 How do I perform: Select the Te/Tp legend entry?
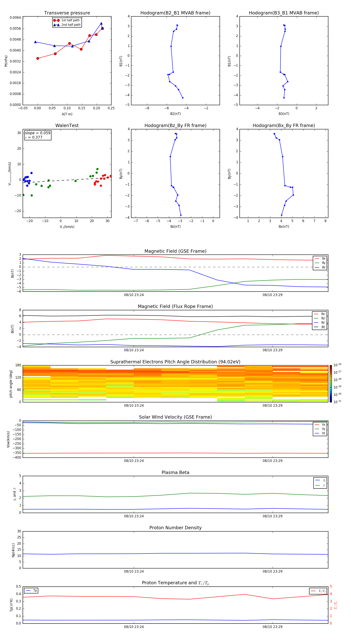(x=318, y=591)
